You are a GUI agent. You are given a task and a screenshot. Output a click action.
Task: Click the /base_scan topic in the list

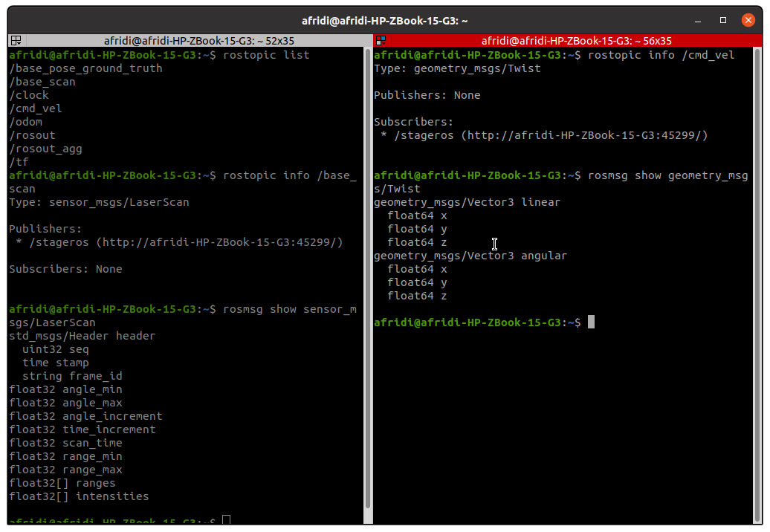coord(42,82)
